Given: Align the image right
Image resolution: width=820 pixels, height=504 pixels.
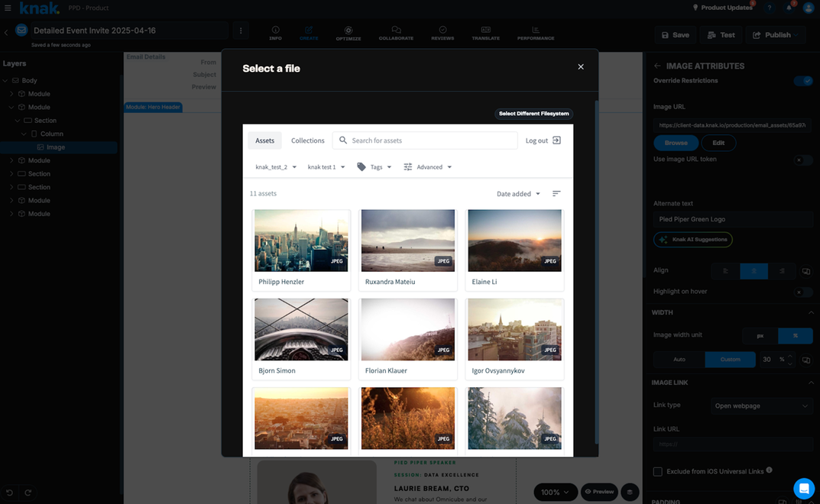Looking at the screenshot, I should [782, 271].
